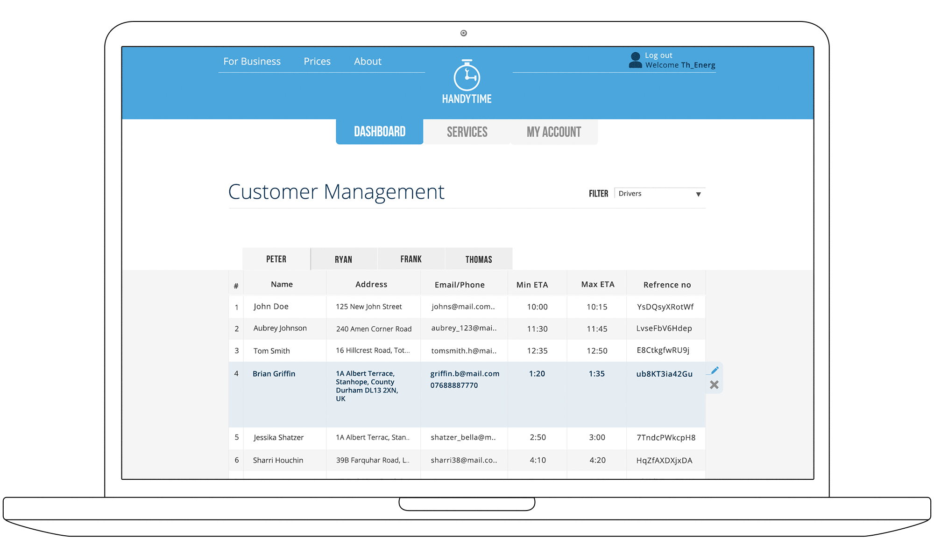Viewport: 934px width, 560px height.
Task: Click Welcome Th_Energ account text
Action: [680, 65]
